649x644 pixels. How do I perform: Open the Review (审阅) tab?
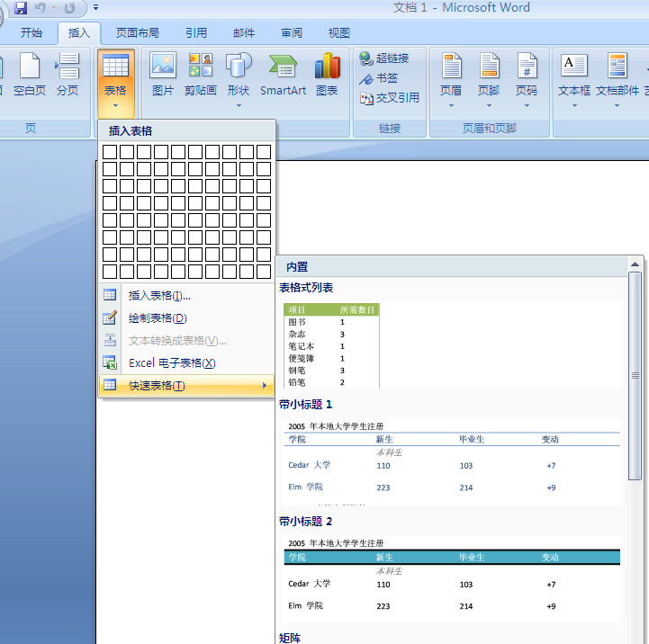tap(292, 33)
